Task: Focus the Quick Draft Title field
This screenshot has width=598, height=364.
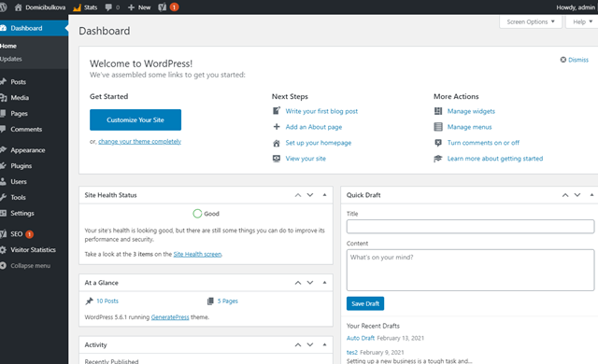Action: [470, 227]
